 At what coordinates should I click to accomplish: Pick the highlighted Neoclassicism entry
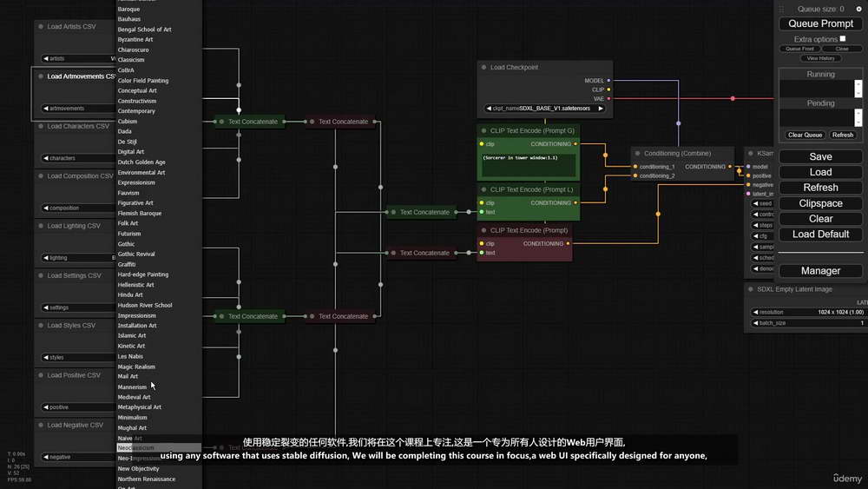pyautogui.click(x=159, y=448)
